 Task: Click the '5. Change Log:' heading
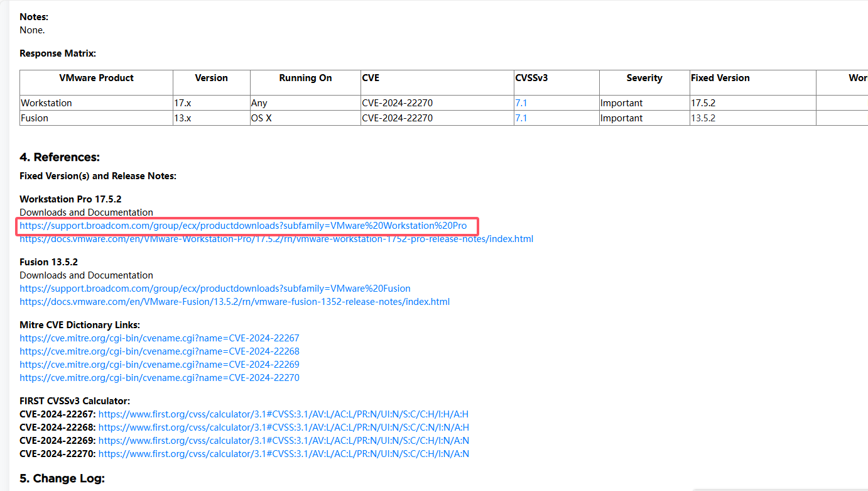coord(62,478)
